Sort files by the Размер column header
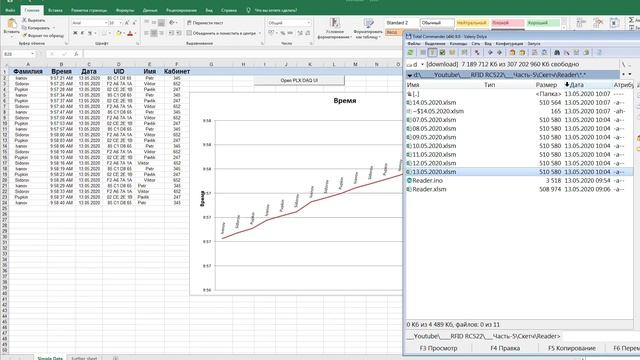Screen dimensions: 640x360 tap(546, 85)
